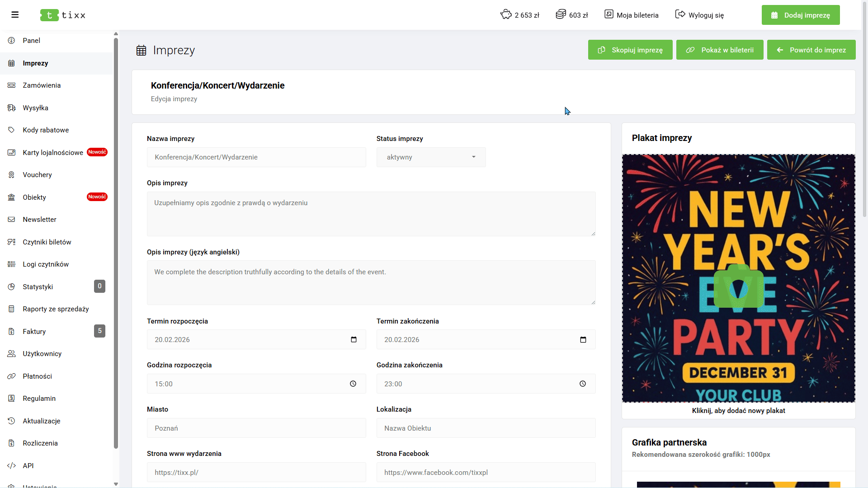
Task: Click the coins stack icon
Action: click(561, 14)
